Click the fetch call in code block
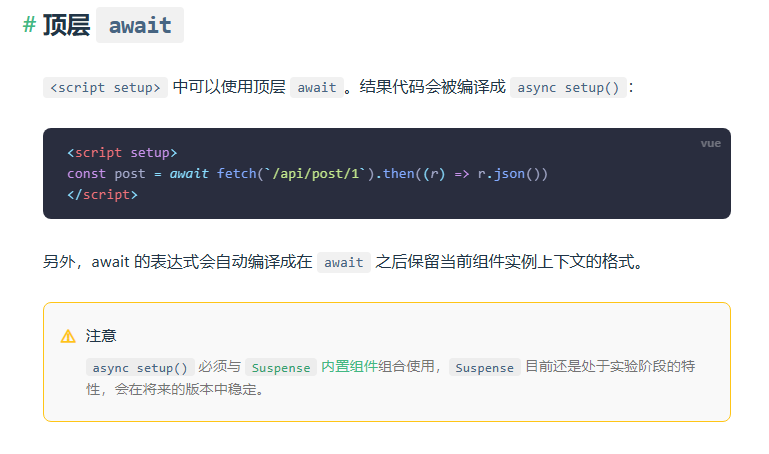 click(237, 174)
